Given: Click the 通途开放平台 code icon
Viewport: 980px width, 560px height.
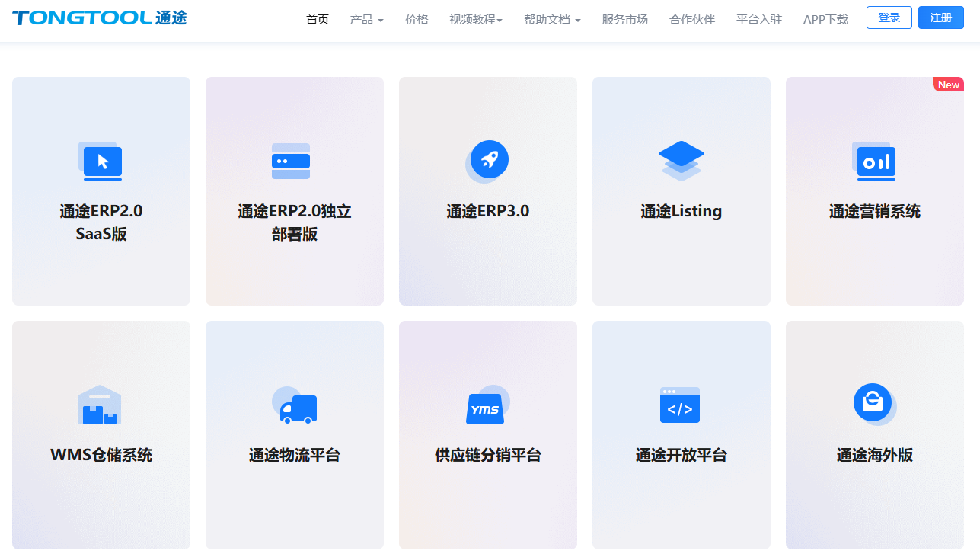Looking at the screenshot, I should (679, 405).
